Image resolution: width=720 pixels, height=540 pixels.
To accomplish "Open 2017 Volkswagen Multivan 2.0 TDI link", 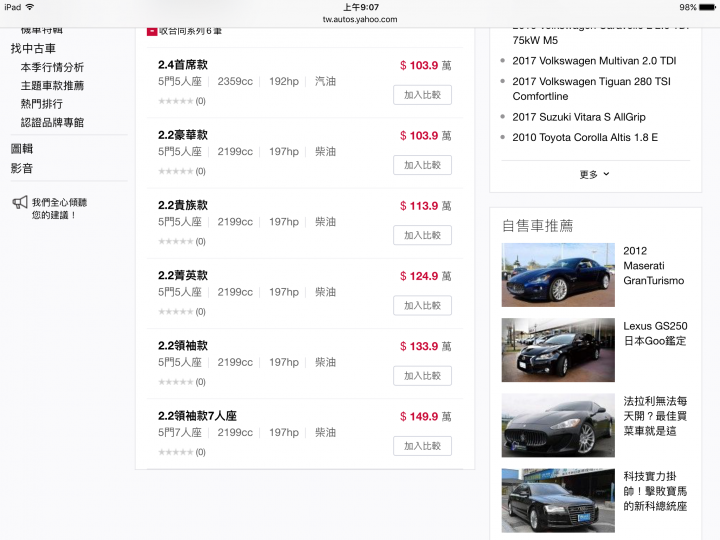I will 594,61.
